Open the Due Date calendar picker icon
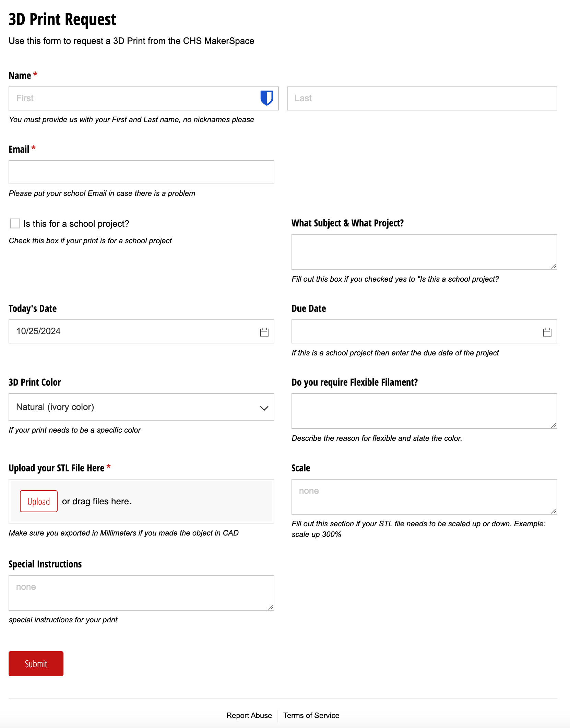The height and width of the screenshot is (728, 570). (547, 332)
